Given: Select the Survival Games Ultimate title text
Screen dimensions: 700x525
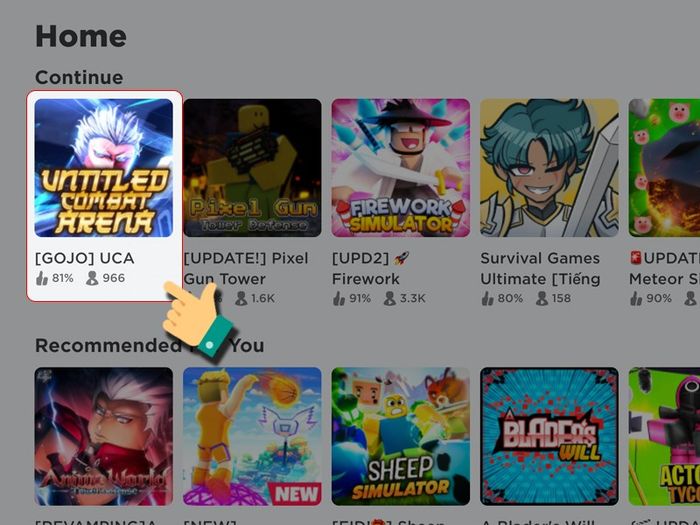Looking at the screenshot, I should 540,268.
